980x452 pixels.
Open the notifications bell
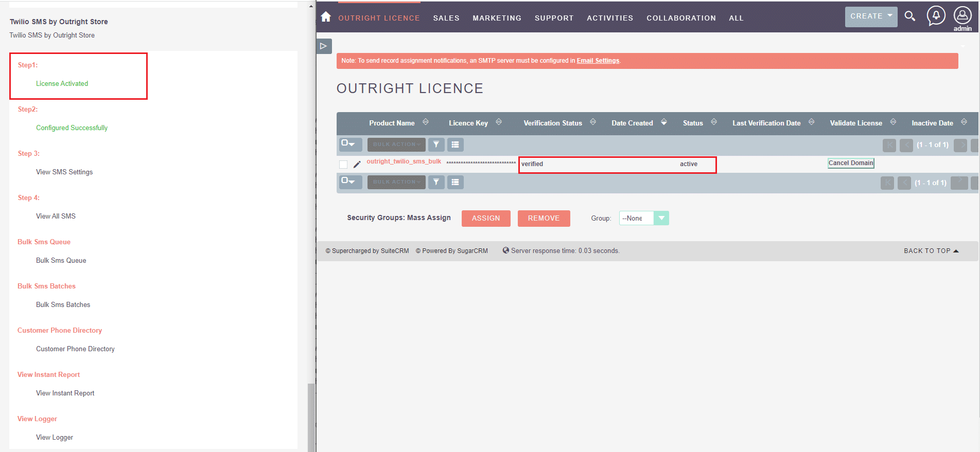pos(936,15)
